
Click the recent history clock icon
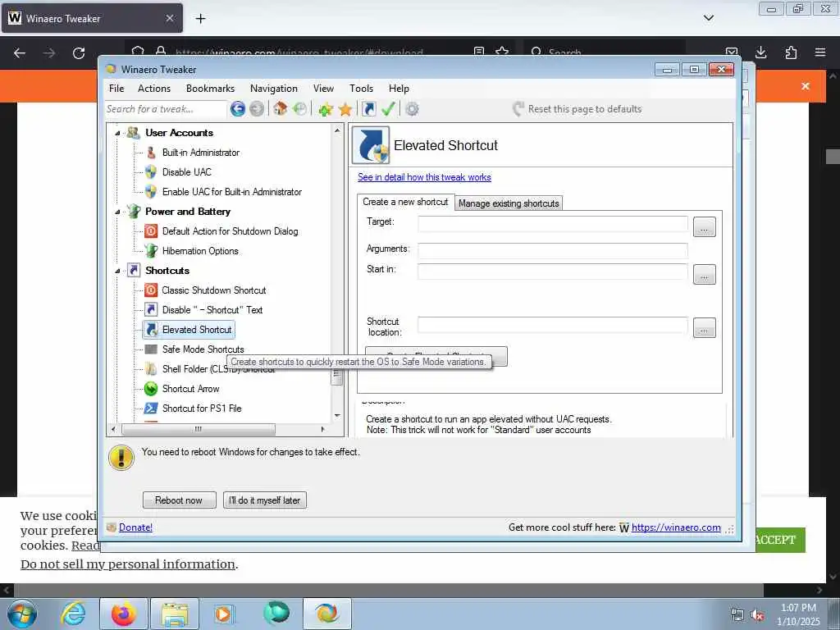point(300,109)
